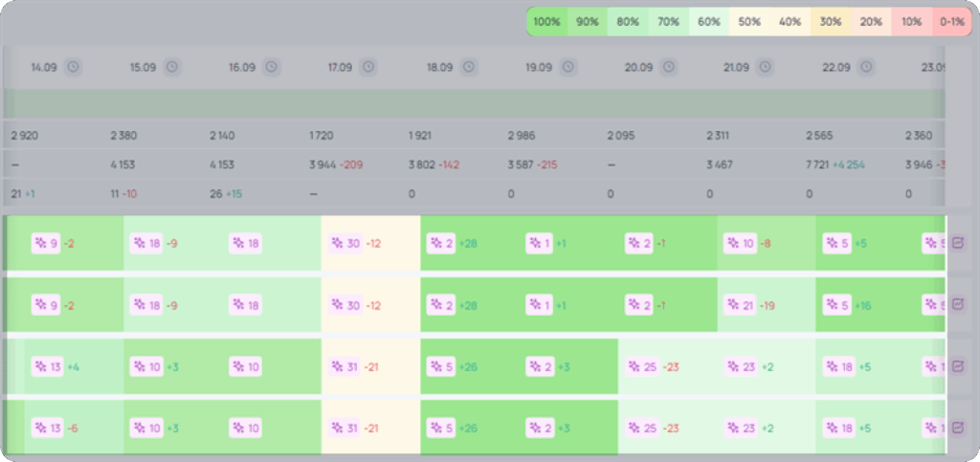Click the 15.09 date column header
The width and height of the screenshot is (980, 462).
point(144,67)
